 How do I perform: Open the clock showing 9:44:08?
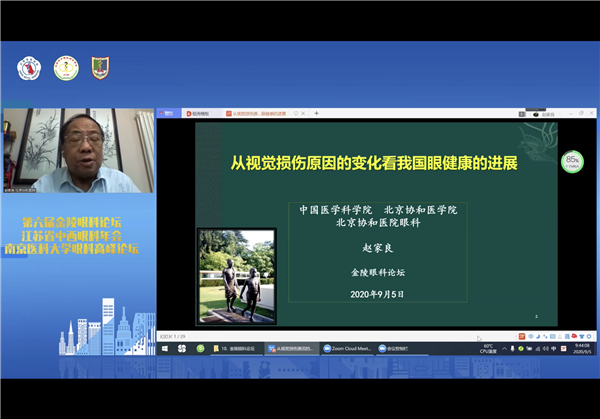(x=582, y=349)
